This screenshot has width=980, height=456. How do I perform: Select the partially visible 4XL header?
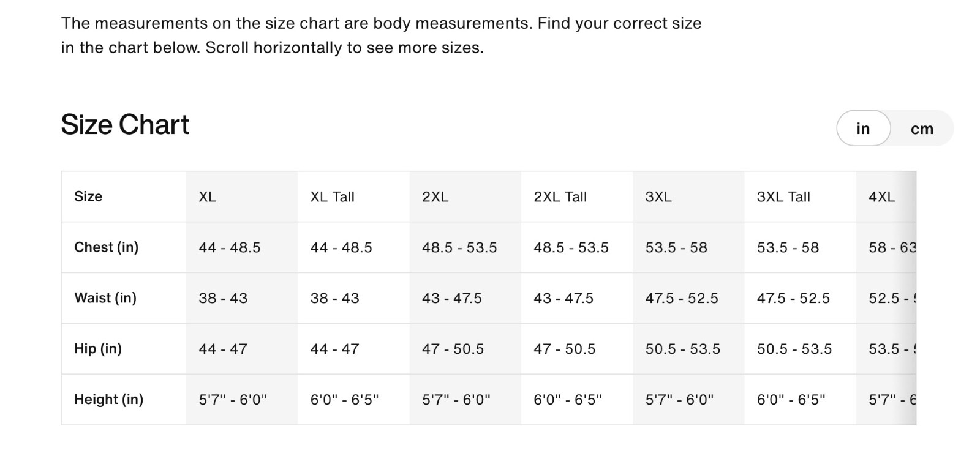[882, 197]
